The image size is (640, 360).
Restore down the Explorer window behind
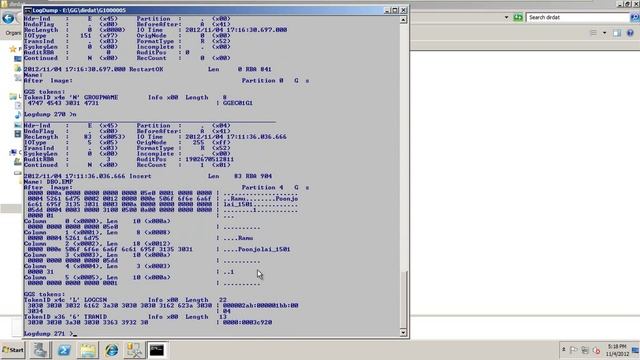tap(628, 3)
